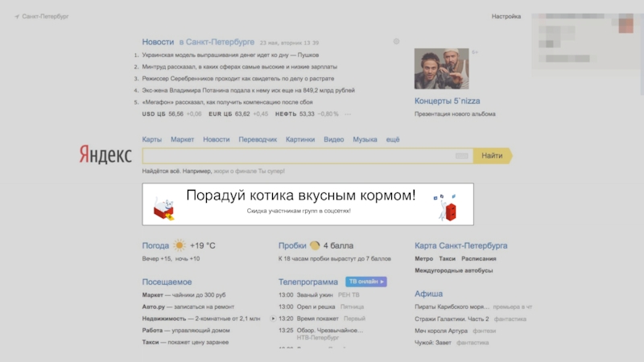Click the cat on red box icon in banner
Image resolution: width=644 pixels, height=362 pixels.
pyautogui.click(x=164, y=208)
